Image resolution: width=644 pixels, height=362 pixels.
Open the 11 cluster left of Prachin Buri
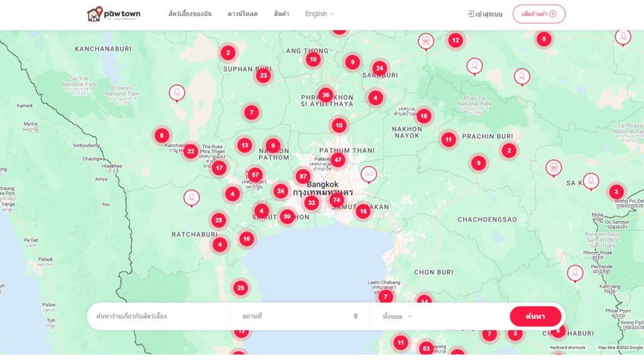pyautogui.click(x=449, y=140)
